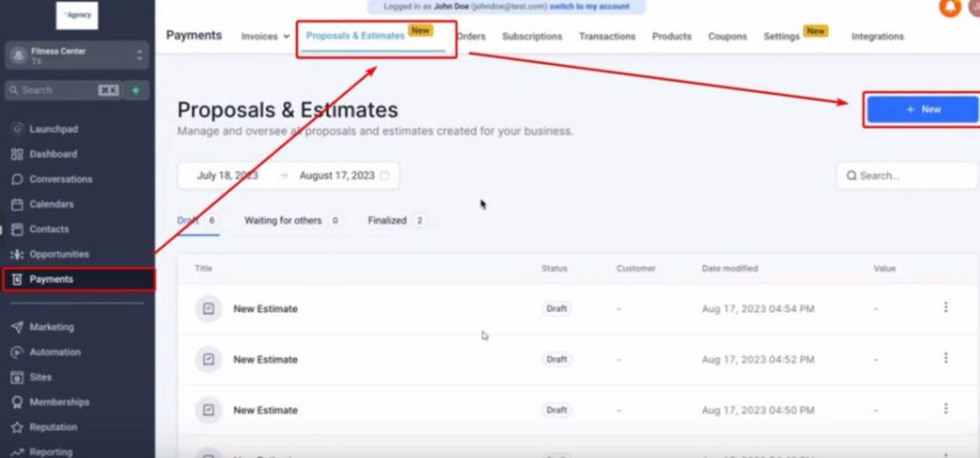Click the Title column header
The width and height of the screenshot is (980, 458).
point(203,268)
